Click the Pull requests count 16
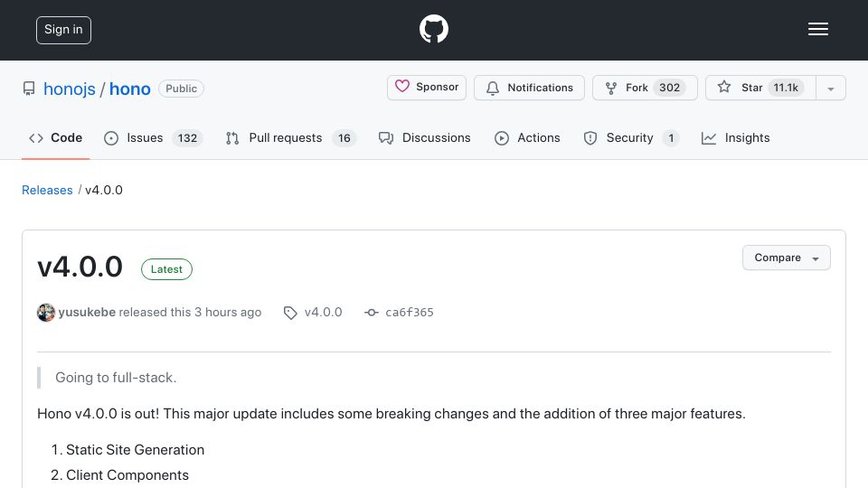The image size is (868, 488). point(344,137)
